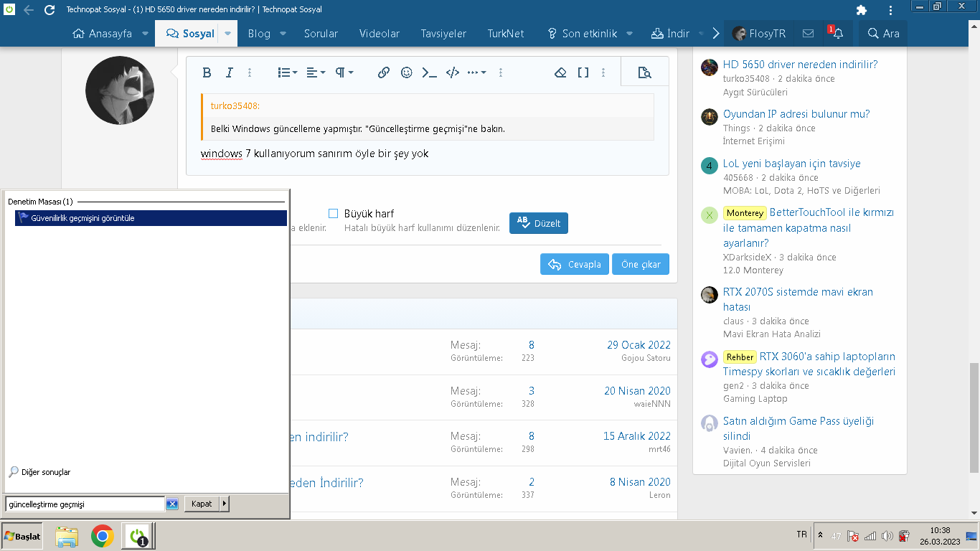Expand the editor's insert more (…) dropdown
Screen dimensions: 980x551
477,72
